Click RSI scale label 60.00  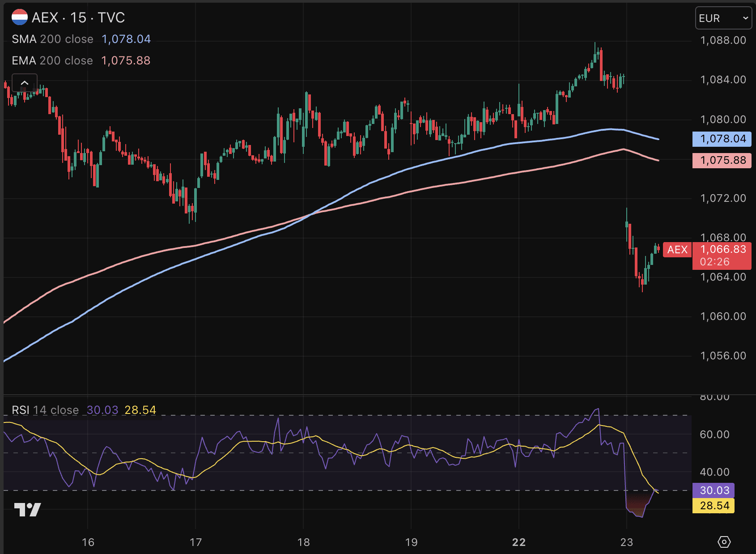715,435
